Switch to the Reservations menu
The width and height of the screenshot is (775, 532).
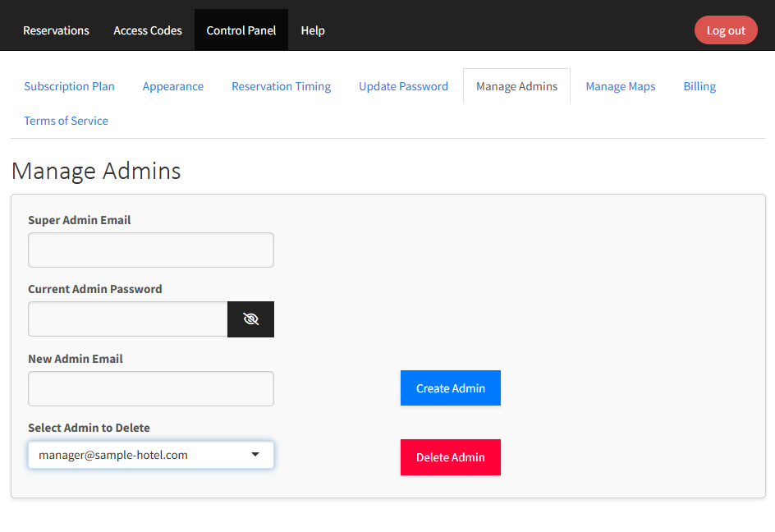56,30
